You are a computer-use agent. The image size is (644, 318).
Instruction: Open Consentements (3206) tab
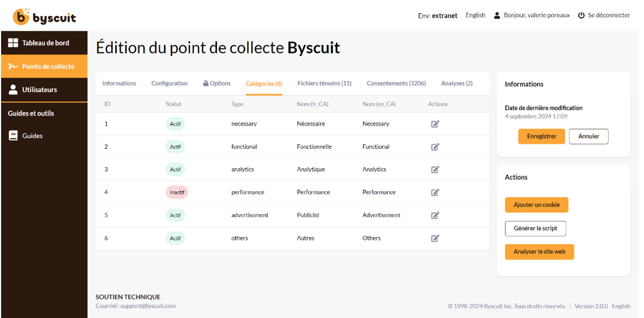point(396,83)
